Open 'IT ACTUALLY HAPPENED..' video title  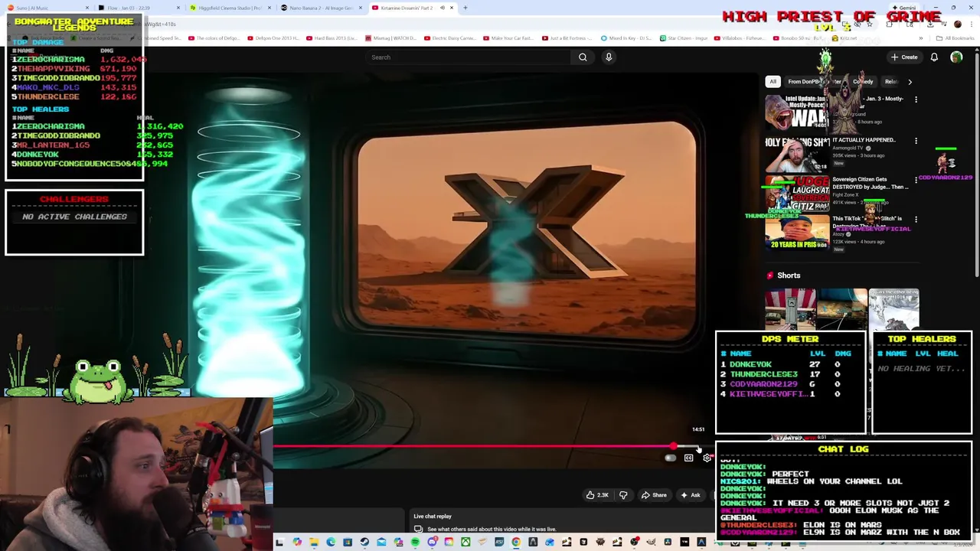(864, 140)
